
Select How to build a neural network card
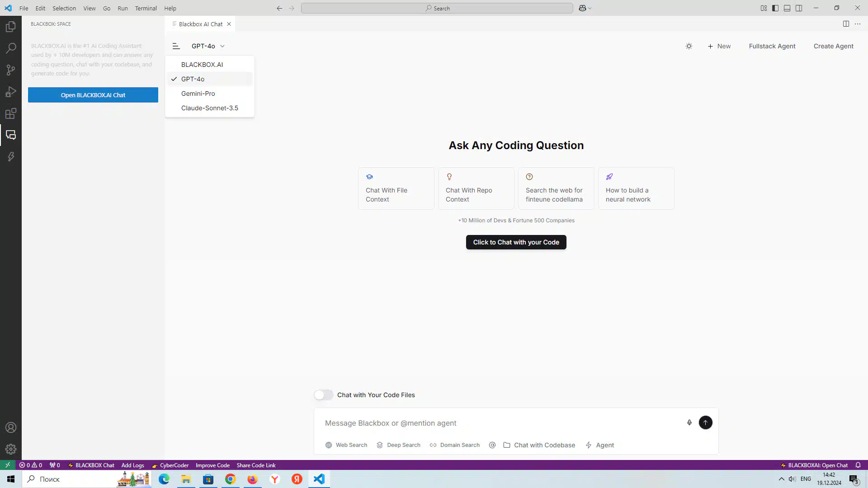pos(636,188)
